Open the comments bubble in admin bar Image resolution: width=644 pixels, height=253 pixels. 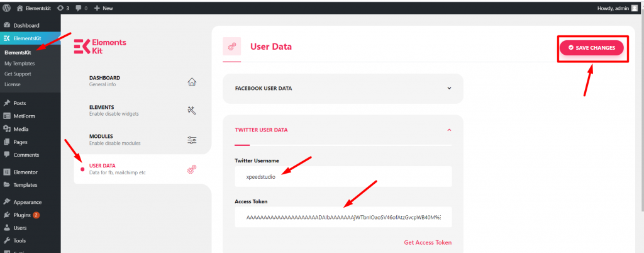pos(82,8)
